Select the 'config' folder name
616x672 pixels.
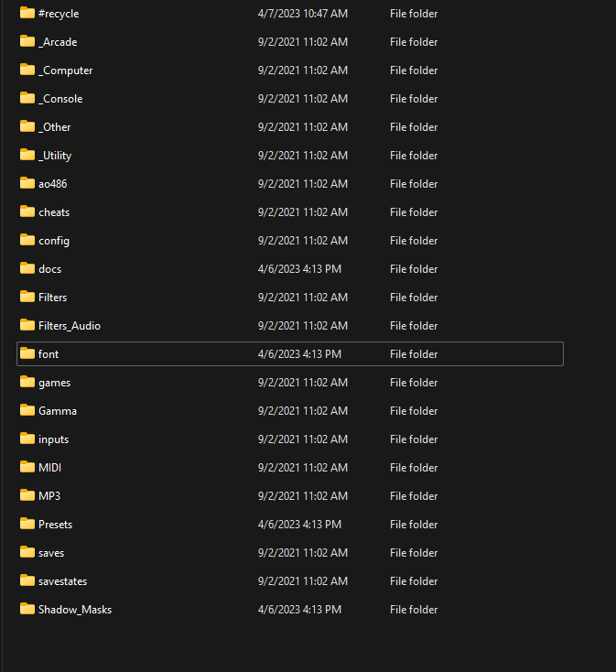54,241
